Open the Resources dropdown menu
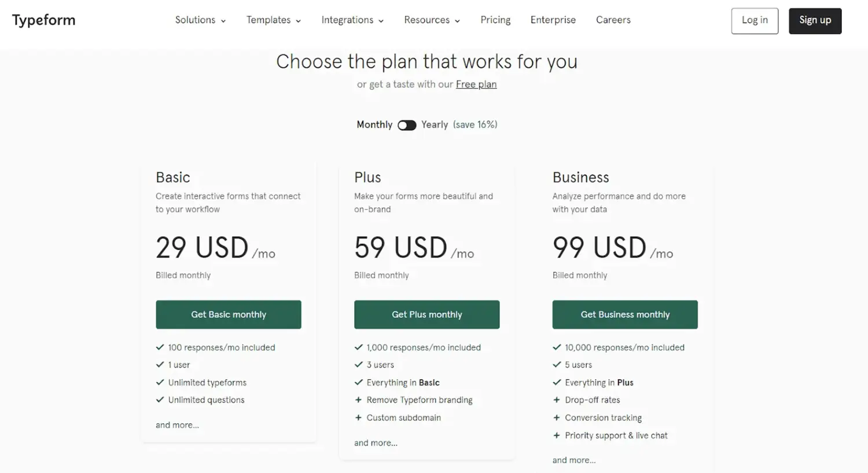 (432, 20)
